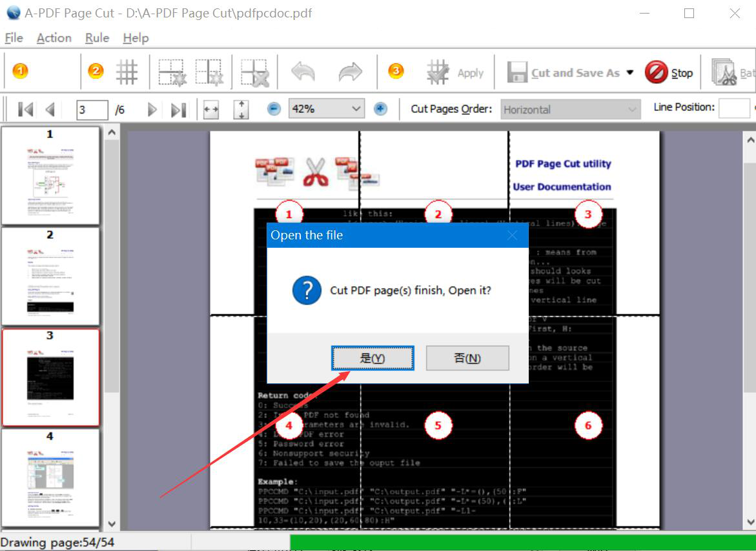This screenshot has width=756, height=551.
Task: Open the File menu
Action: pyautogui.click(x=14, y=38)
